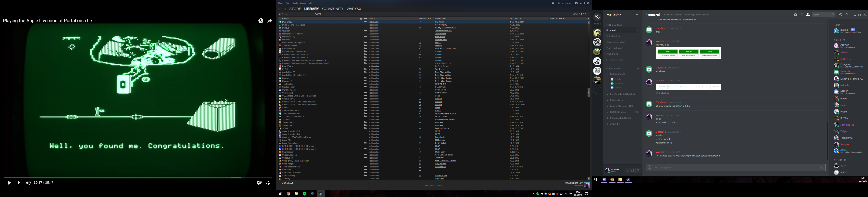Open Discord mentions @ icon
Viewport: 868px width, 197px height.
click(x=841, y=15)
